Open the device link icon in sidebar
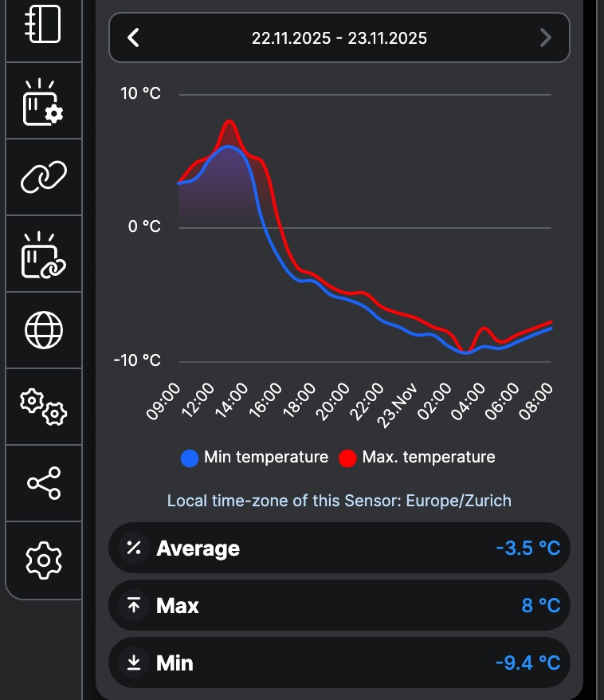Screen dimensions: 604x700 pos(44,254)
